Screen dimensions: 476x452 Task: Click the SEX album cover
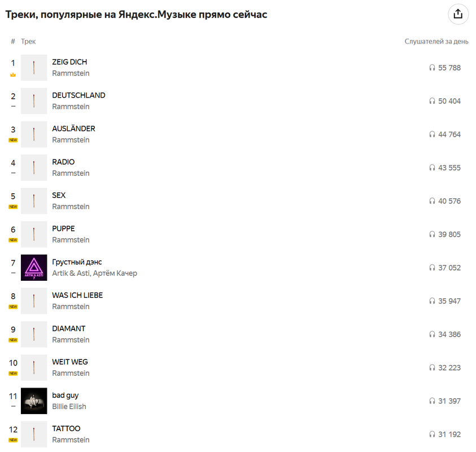point(34,201)
